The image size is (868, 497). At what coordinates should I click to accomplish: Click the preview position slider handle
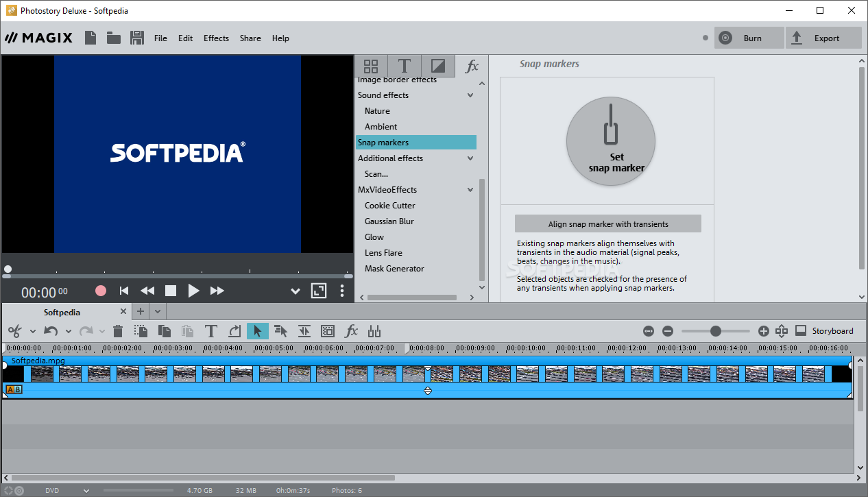[x=8, y=270]
